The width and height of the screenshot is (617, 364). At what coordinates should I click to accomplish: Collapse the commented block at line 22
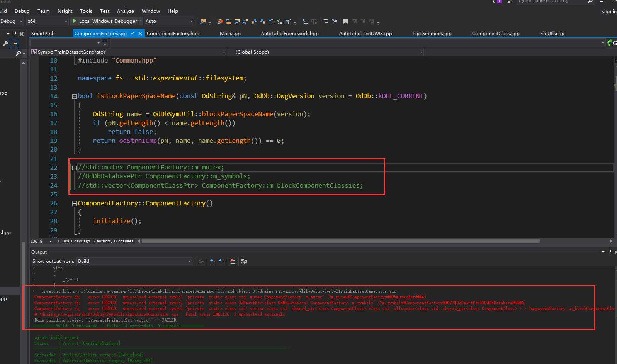75,168
